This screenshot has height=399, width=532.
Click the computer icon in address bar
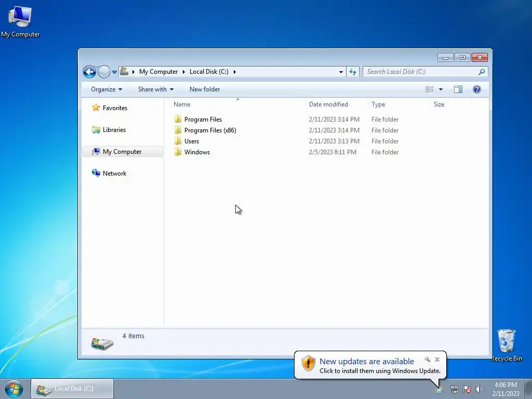pos(124,71)
